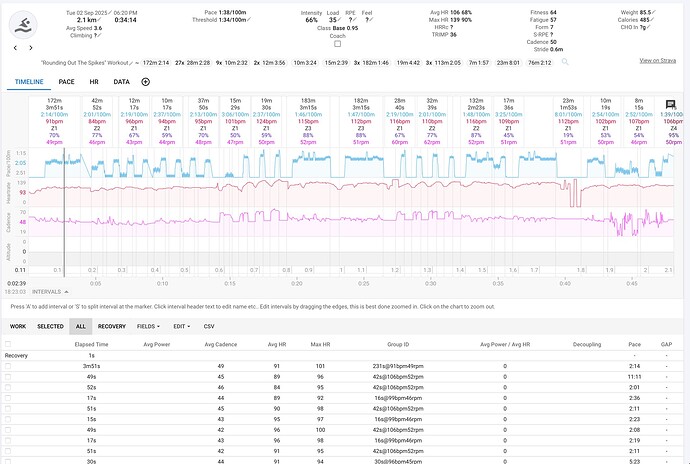The image size is (690, 464).
Task: Select the 10m 3:24 interval chip
Action: [x=305, y=63]
